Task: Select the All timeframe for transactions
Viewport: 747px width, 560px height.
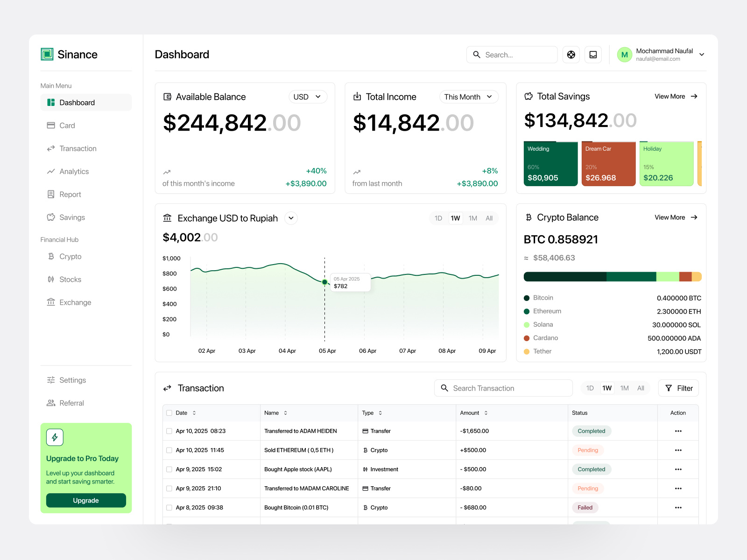Action: (x=641, y=388)
